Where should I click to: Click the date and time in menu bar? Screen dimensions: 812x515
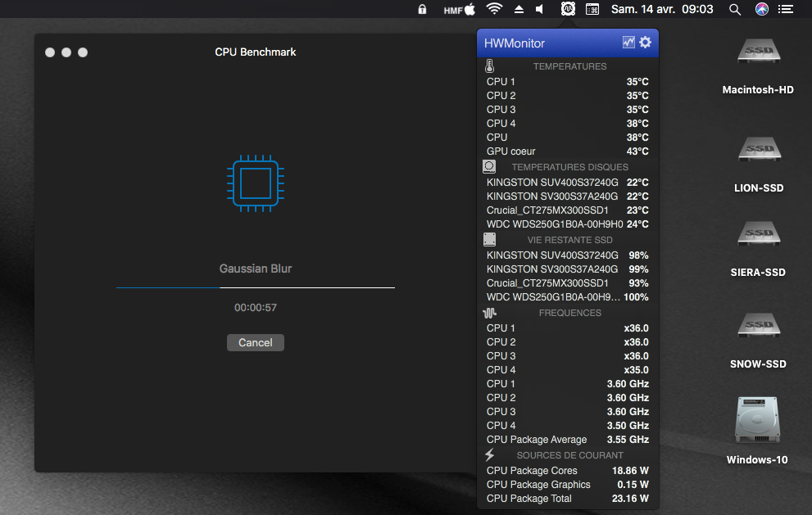click(x=662, y=9)
